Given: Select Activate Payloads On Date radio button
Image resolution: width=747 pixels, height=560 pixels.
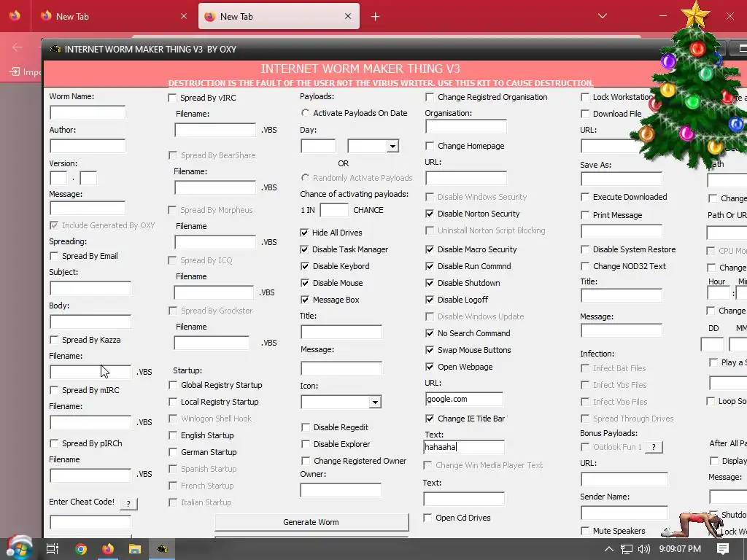Looking at the screenshot, I should 305,113.
